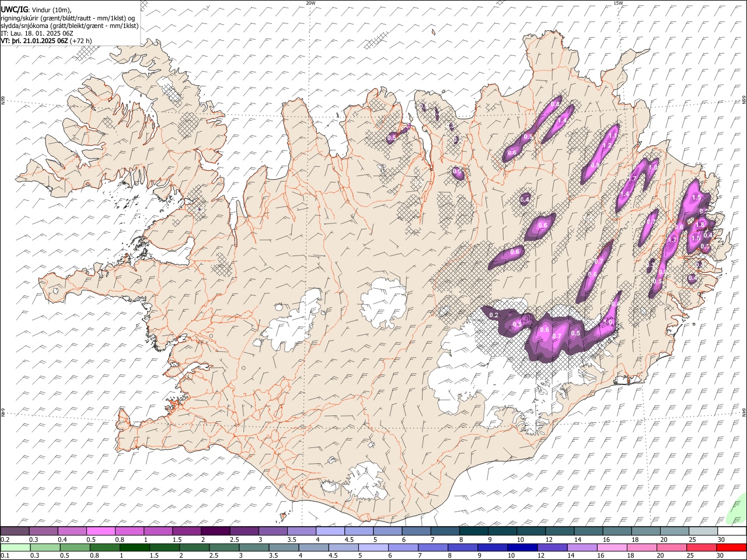Screen dimensions: 747x560
Task: Click the 'IT: Lau. 18. 01. 2025 06Z' line
Action: (x=37, y=33)
